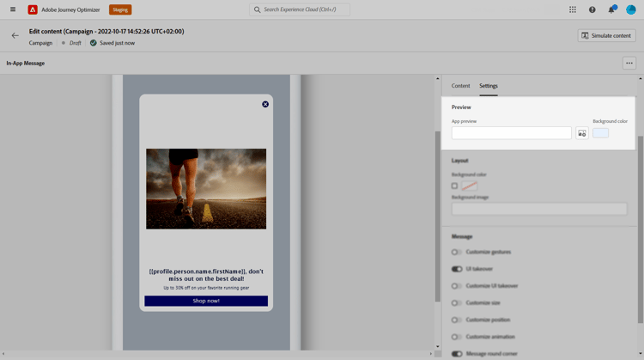Go back with the arrow icon
This screenshot has width=644, height=360.
pyautogui.click(x=15, y=36)
